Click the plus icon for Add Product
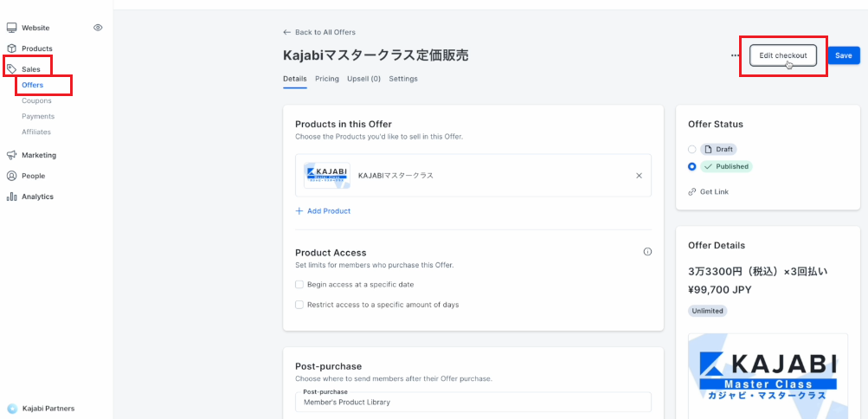The image size is (868, 419). 299,211
